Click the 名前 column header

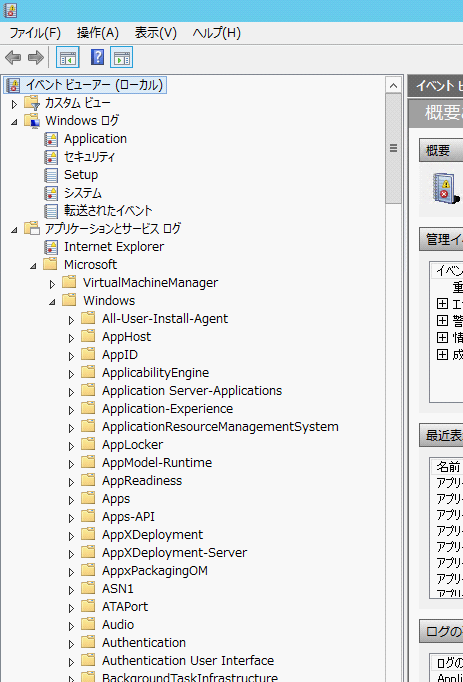pyautogui.click(x=448, y=467)
